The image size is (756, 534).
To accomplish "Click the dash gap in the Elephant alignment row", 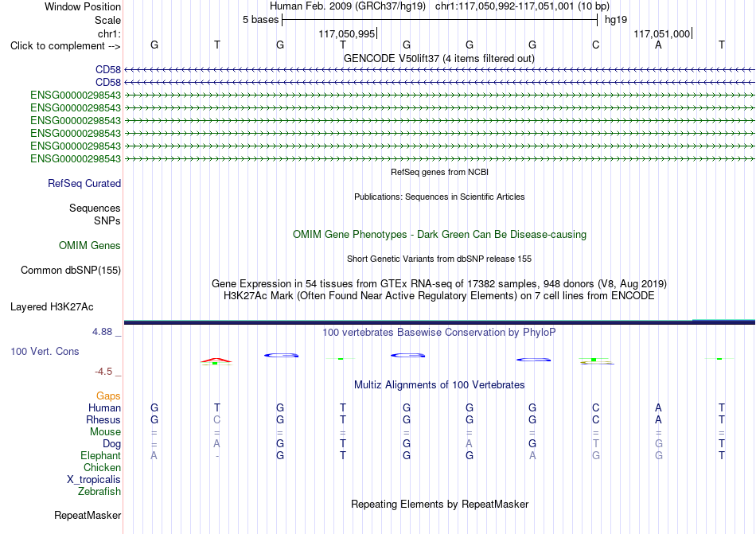I will (217, 456).
